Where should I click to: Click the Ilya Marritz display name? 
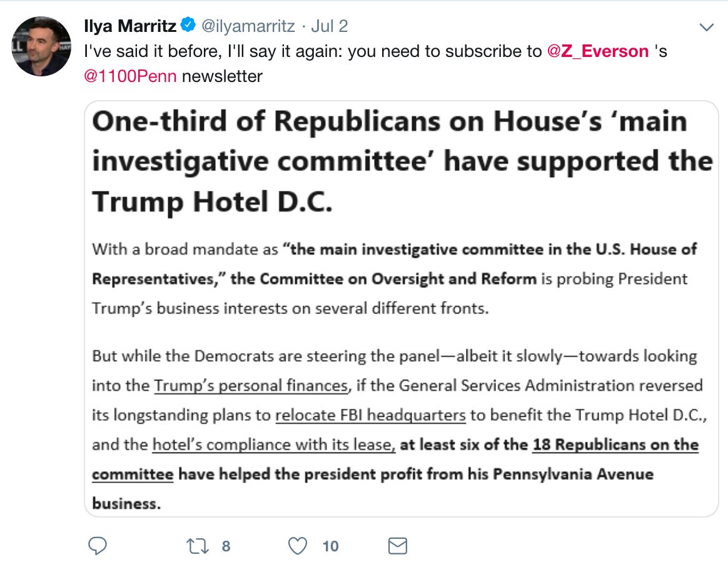pos(130,26)
